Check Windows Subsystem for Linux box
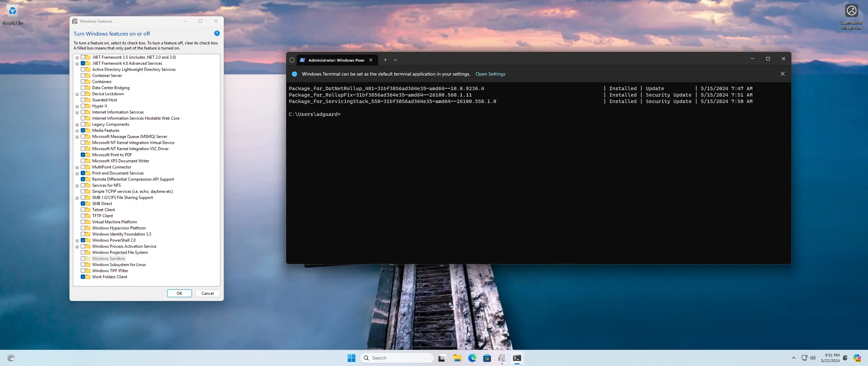The image size is (868, 366). click(83, 265)
